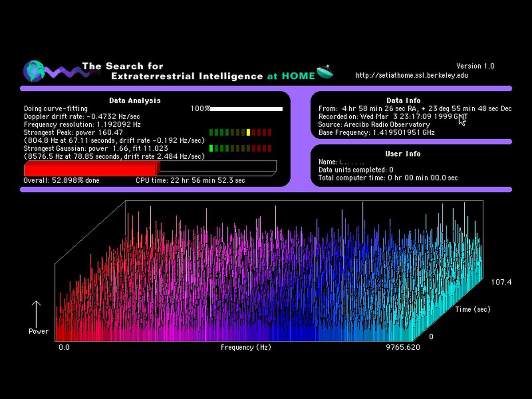Open the setiathome.ssl.berkeley.edu link
Screen dimensions: 532x399
(411, 75)
